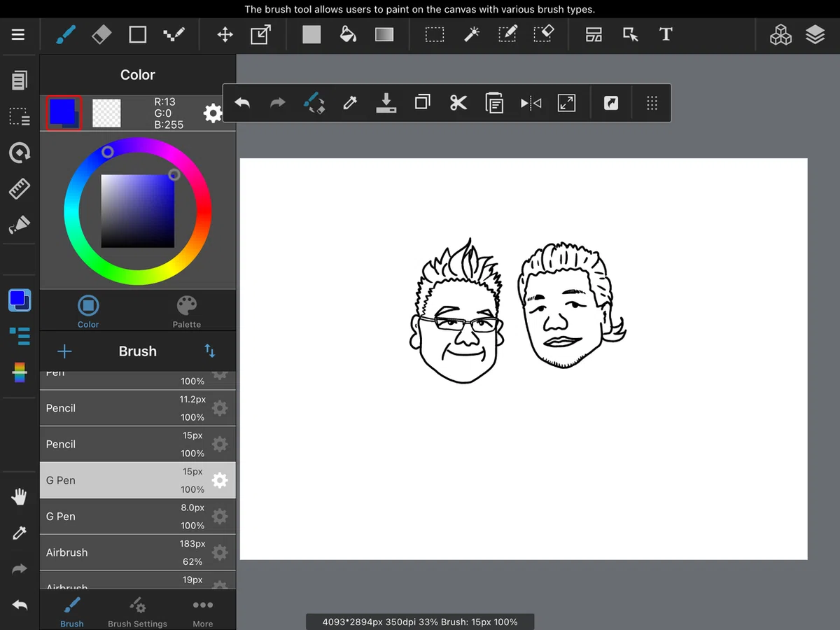
Task: Switch to the Palette tab
Action: coord(187,311)
